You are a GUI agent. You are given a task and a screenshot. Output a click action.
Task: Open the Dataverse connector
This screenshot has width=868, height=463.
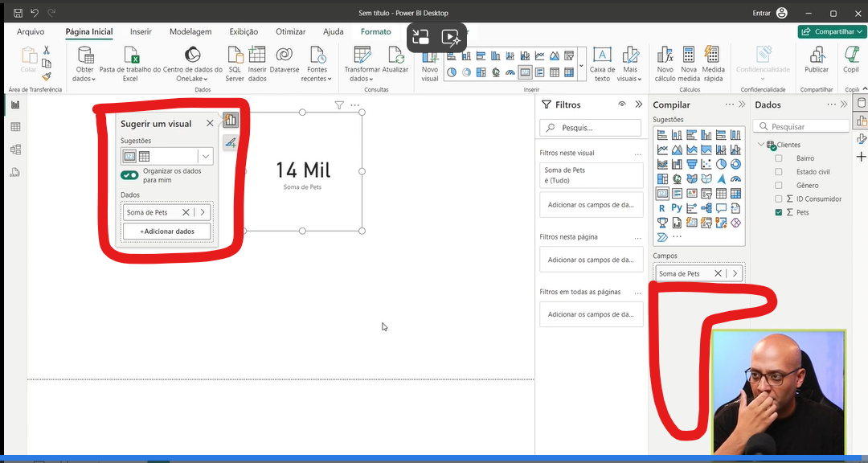click(284, 59)
